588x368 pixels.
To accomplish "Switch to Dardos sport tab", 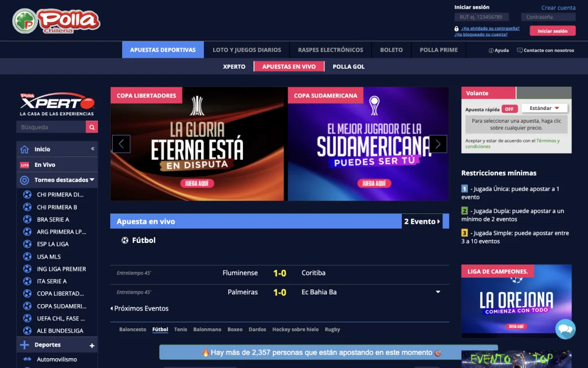I will point(257,330).
